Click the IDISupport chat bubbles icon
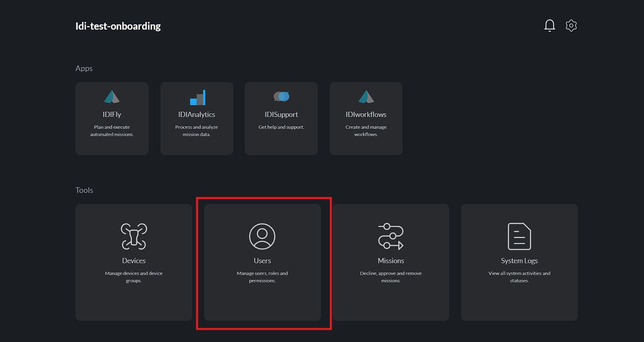The width and height of the screenshot is (644, 342). click(281, 96)
